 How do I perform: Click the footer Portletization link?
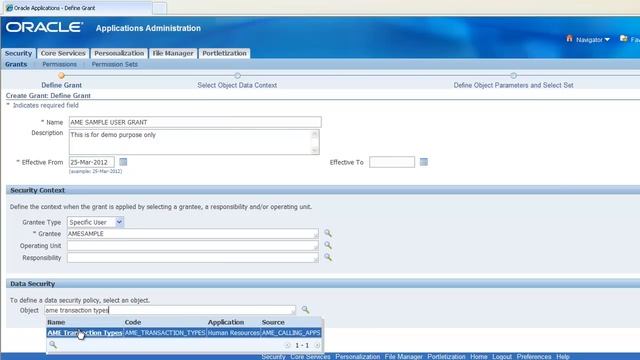(446, 356)
